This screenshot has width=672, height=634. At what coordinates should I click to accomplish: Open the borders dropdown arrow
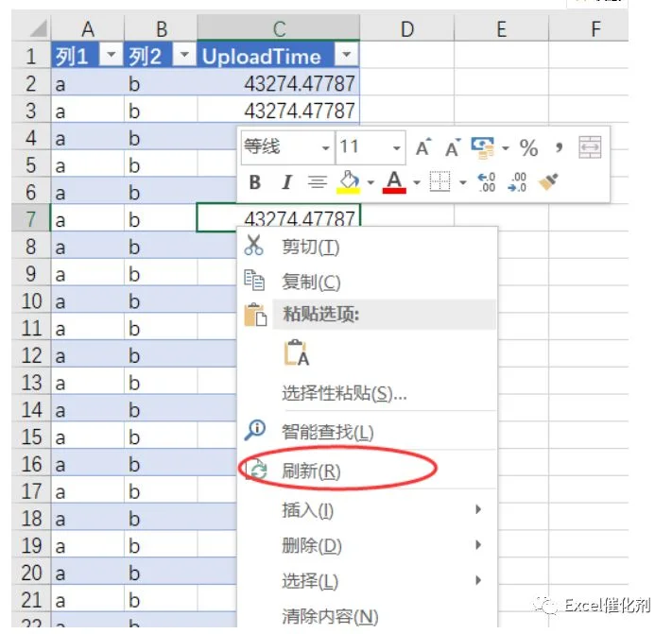(x=462, y=183)
